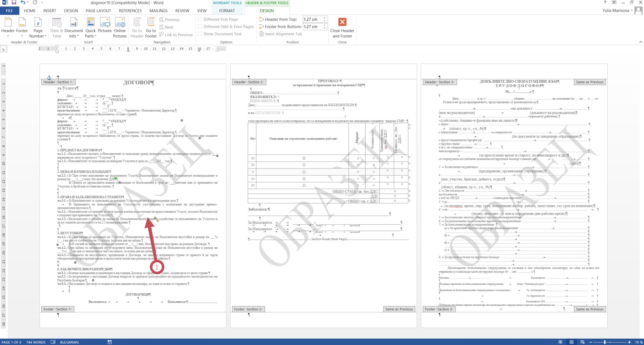The height and width of the screenshot is (345, 644).
Task: Click Zoom In plus button
Action: (630, 342)
